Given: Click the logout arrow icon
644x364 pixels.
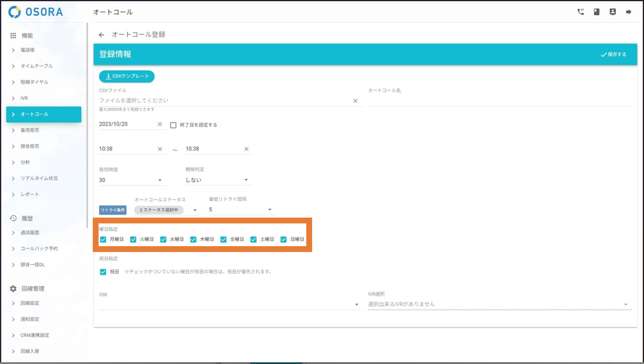Looking at the screenshot, I should (629, 12).
